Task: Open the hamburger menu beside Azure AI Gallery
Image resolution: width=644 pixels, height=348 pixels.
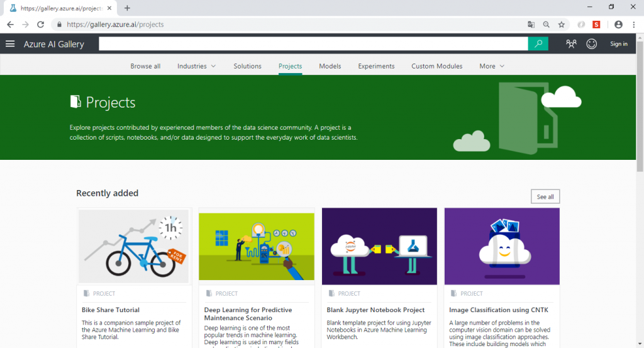Action: pos(10,43)
